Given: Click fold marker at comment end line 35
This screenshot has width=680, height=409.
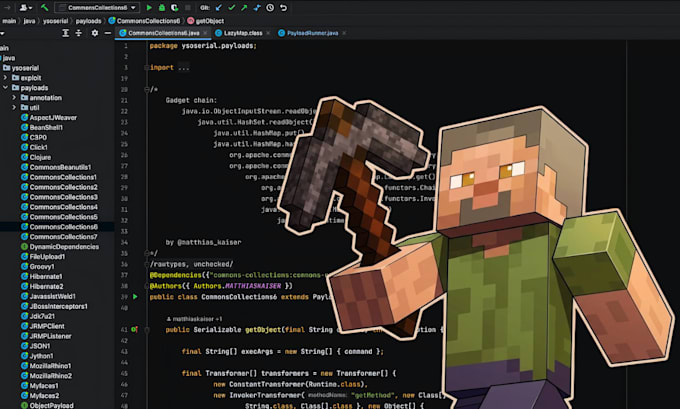Looking at the screenshot, I should click(x=147, y=253).
